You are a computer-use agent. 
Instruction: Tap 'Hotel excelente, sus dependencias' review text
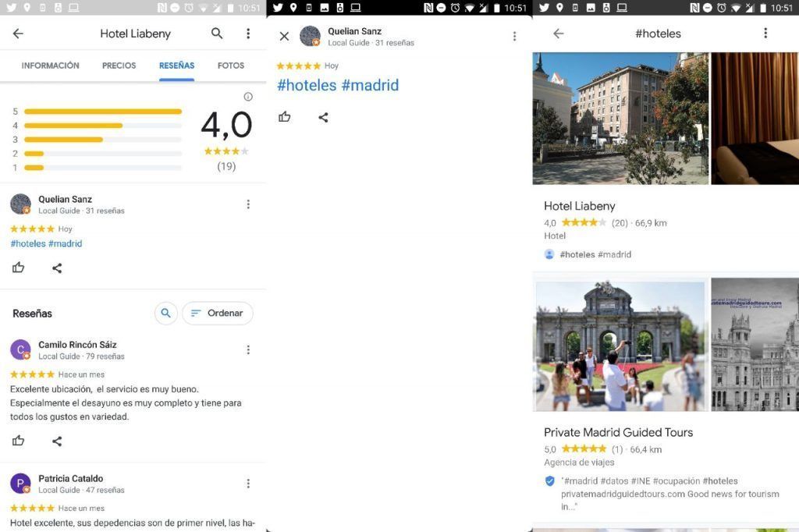[133, 523]
